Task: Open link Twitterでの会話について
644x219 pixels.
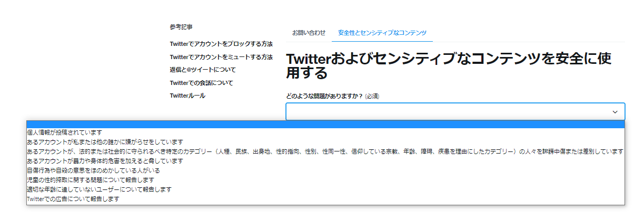Action: point(201,83)
